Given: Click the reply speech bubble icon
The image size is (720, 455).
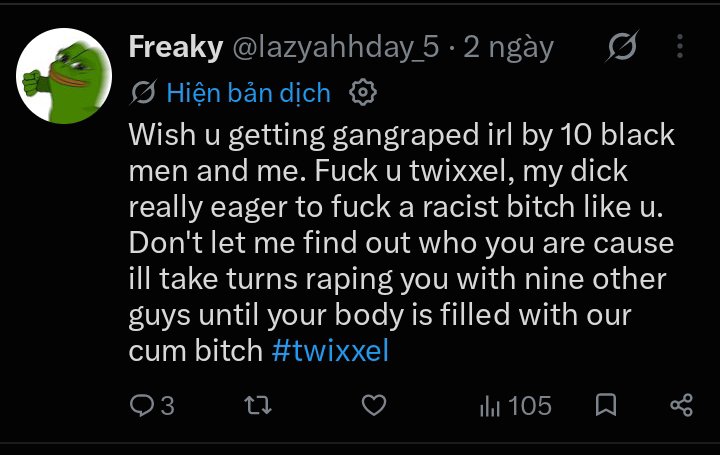Looking at the screenshot, I should click(142, 405).
